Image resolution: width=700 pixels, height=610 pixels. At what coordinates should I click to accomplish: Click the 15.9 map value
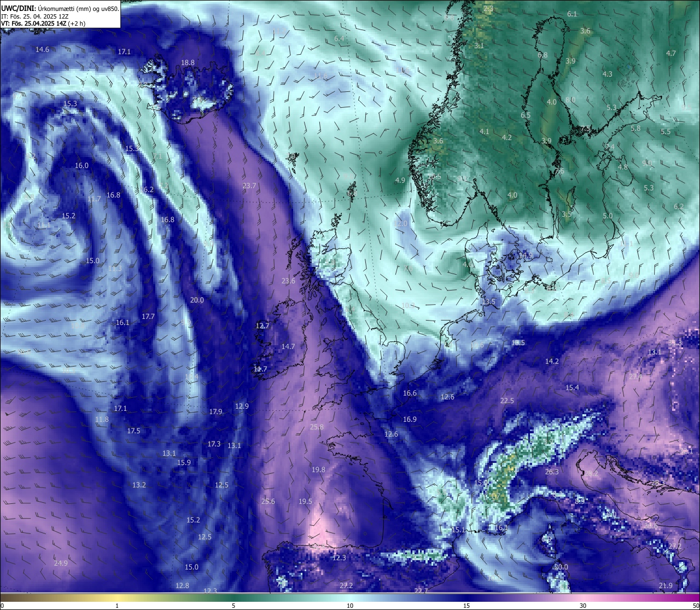click(x=184, y=462)
